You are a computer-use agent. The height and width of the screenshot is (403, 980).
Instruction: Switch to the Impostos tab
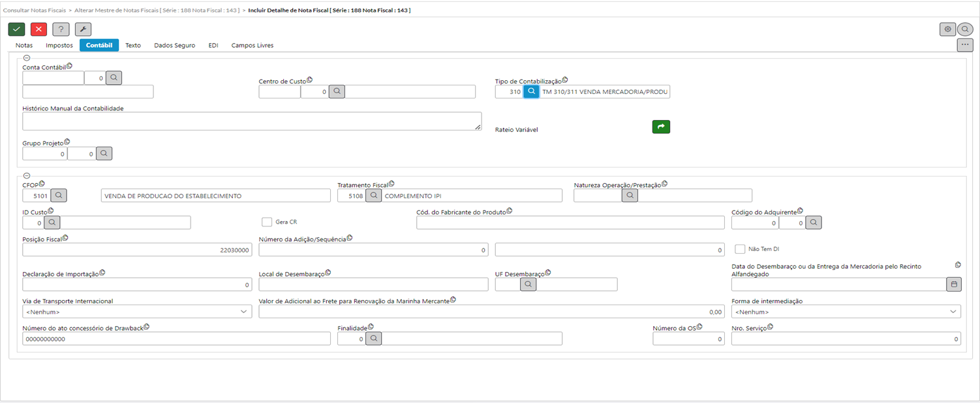(x=59, y=46)
